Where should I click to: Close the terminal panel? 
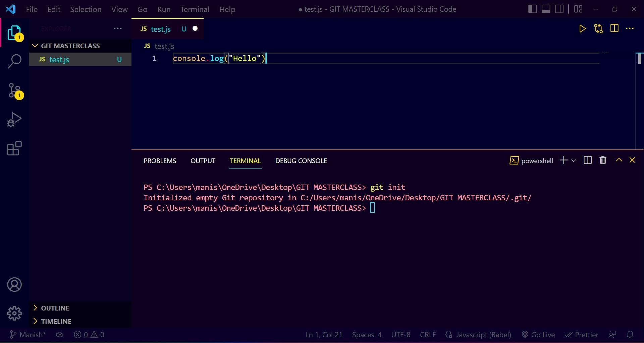pyautogui.click(x=632, y=160)
